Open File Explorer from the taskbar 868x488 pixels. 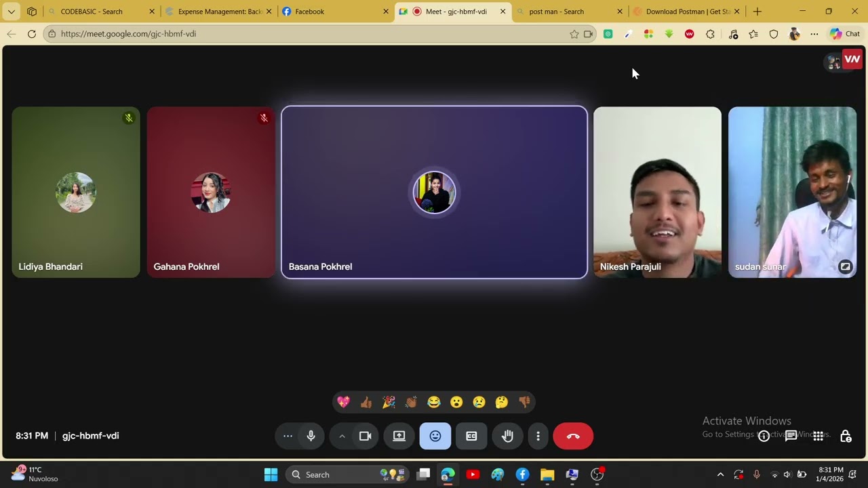(x=547, y=474)
